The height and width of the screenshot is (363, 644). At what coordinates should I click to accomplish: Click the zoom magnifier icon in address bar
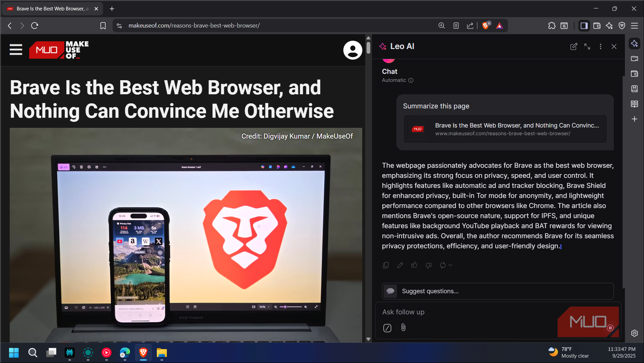click(441, 25)
